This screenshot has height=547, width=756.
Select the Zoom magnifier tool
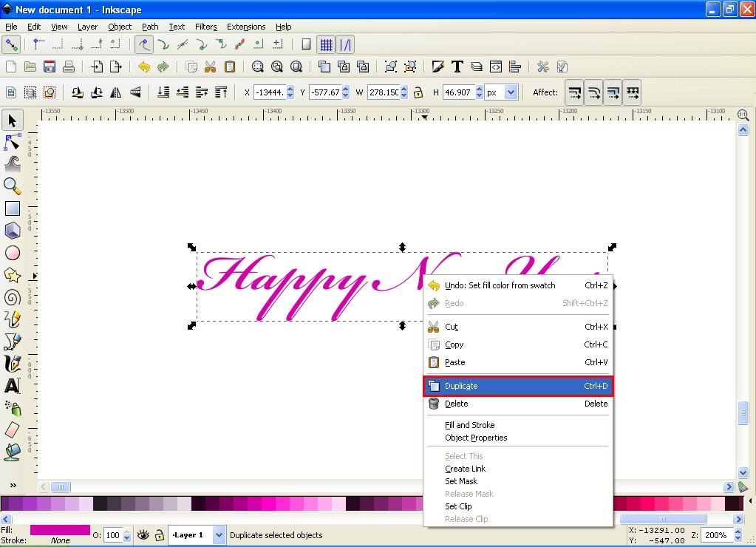(x=12, y=186)
